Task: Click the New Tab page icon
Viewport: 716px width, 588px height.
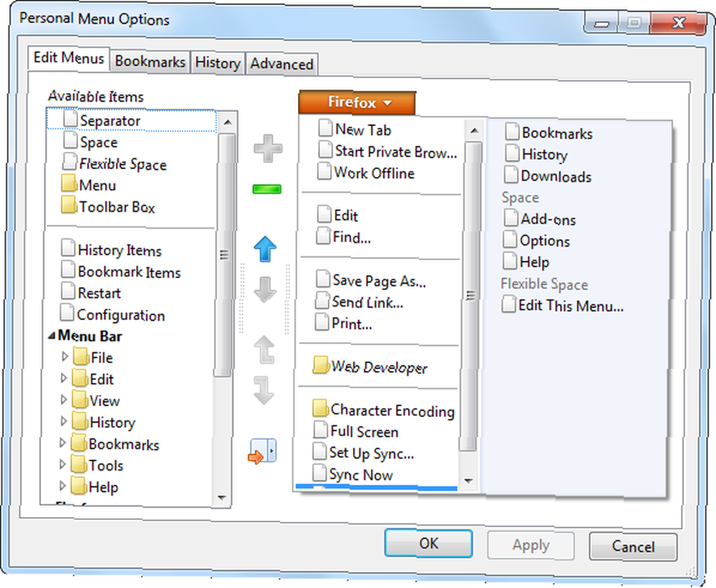Action: coord(325,128)
